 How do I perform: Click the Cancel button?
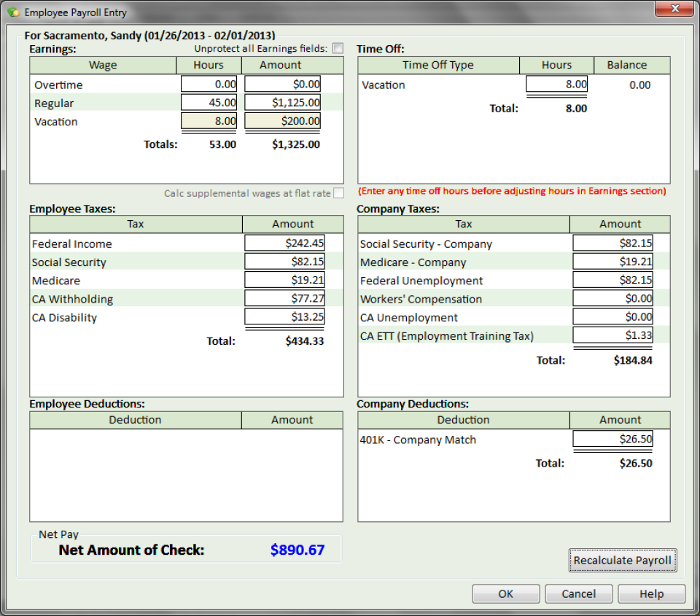pyautogui.click(x=578, y=593)
